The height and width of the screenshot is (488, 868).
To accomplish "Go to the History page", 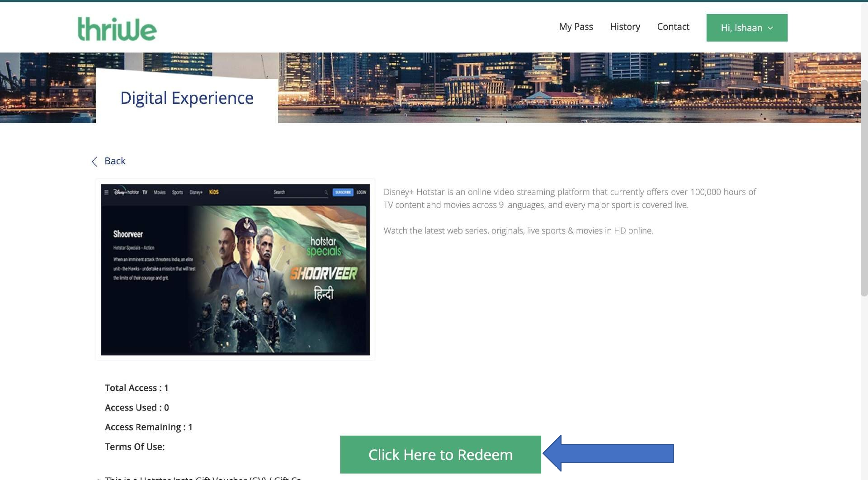I will point(625,27).
